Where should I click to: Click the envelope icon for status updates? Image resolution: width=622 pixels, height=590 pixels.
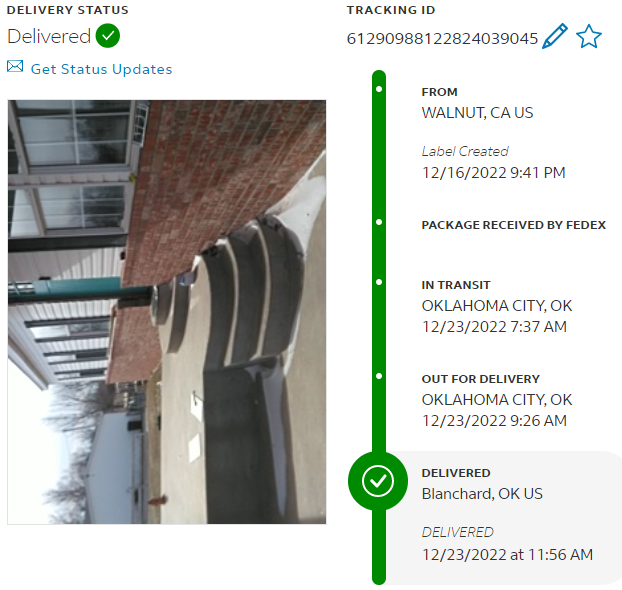click(15, 66)
